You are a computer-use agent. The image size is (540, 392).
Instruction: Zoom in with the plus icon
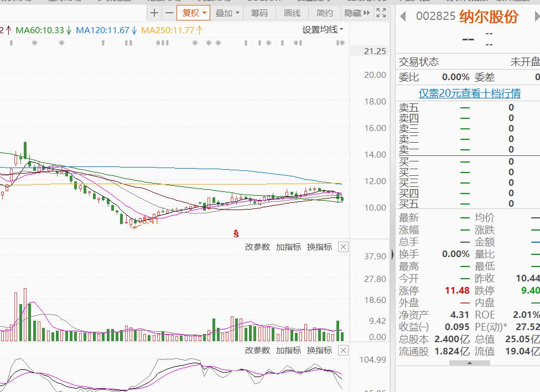pos(154,13)
